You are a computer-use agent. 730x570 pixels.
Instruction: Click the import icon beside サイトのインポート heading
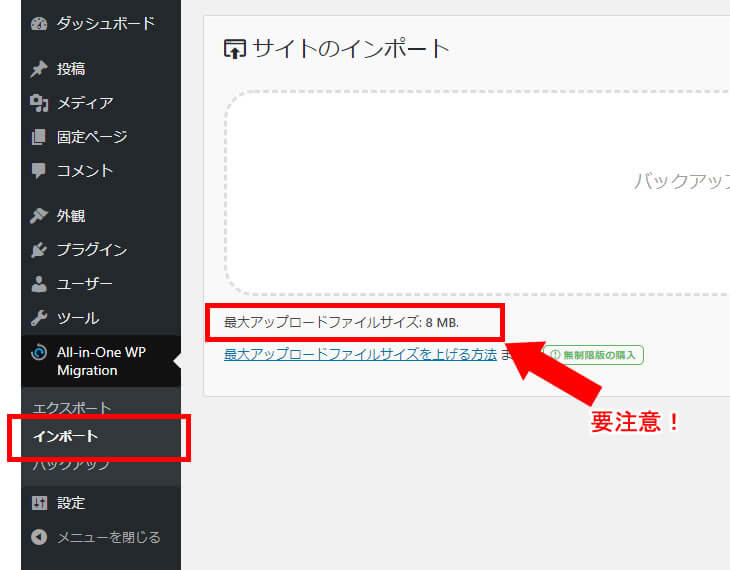pyautogui.click(x=235, y=49)
